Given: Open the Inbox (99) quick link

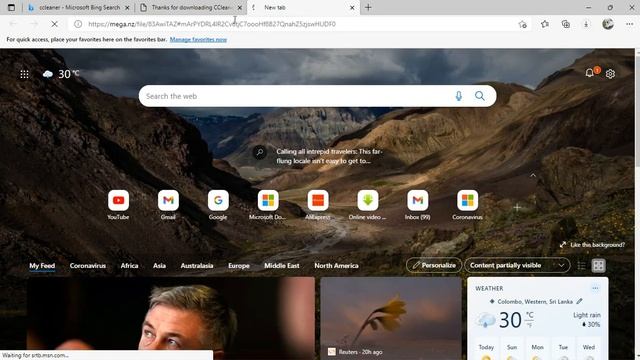Looking at the screenshot, I should click(x=418, y=205).
